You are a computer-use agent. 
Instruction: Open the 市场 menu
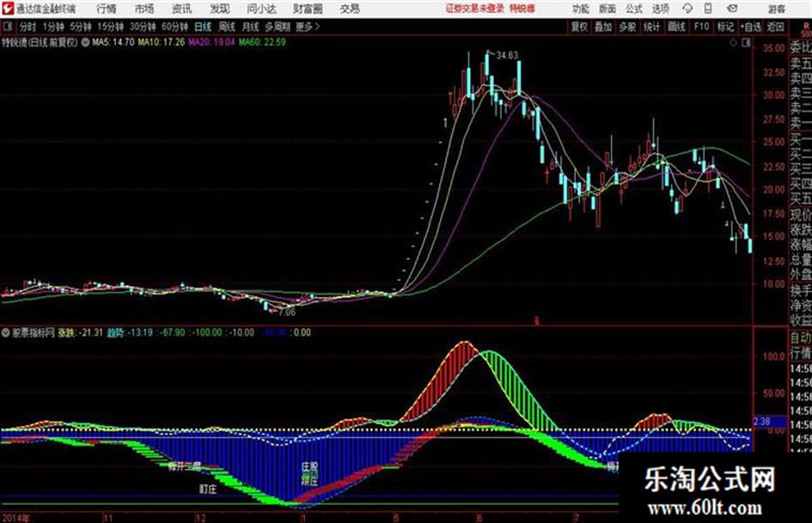144,9
